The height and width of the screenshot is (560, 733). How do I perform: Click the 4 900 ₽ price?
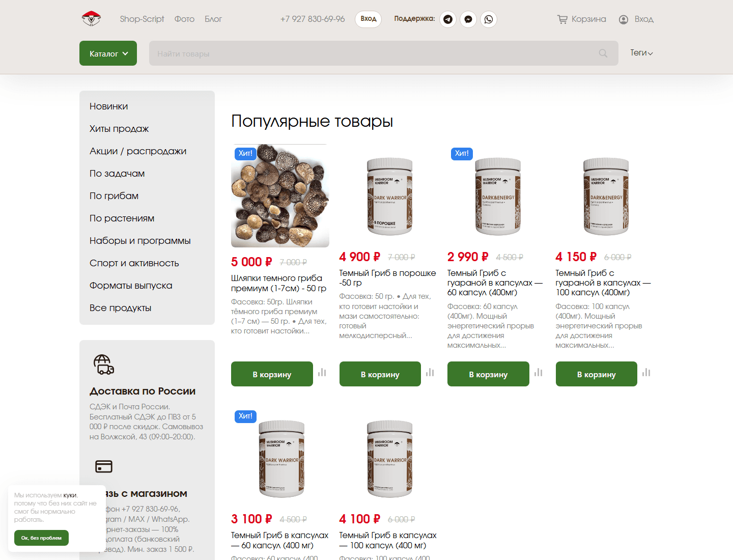tap(360, 257)
